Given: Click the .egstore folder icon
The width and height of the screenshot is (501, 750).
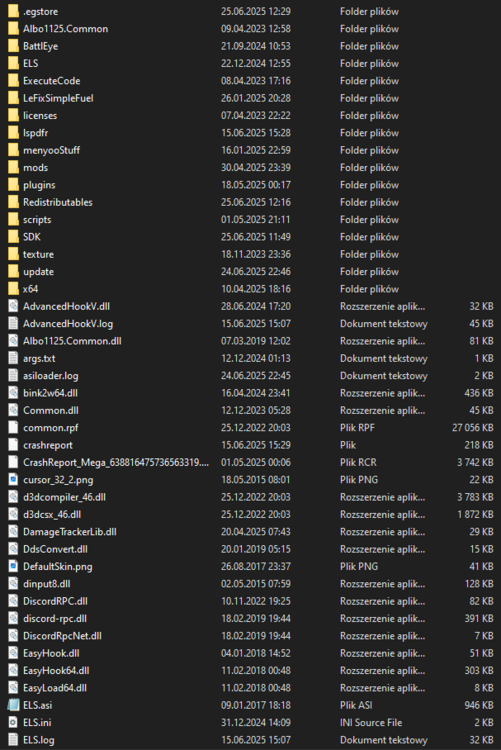Looking at the screenshot, I should (x=13, y=11).
